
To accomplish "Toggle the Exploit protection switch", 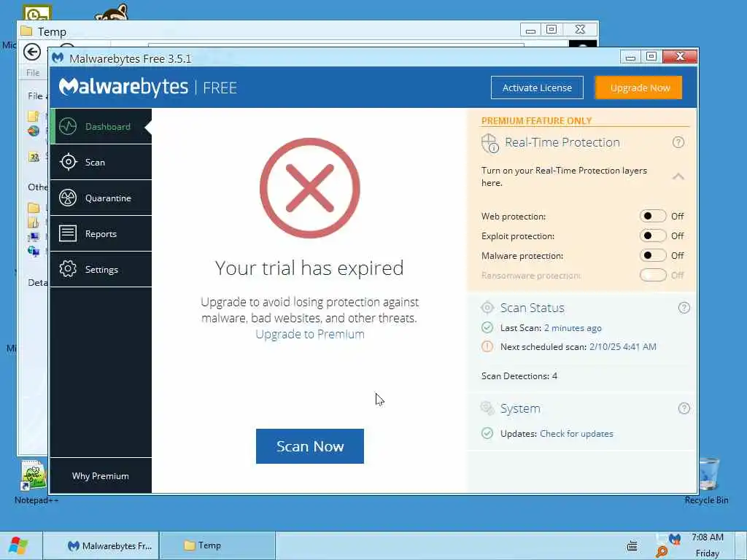I will [653, 236].
